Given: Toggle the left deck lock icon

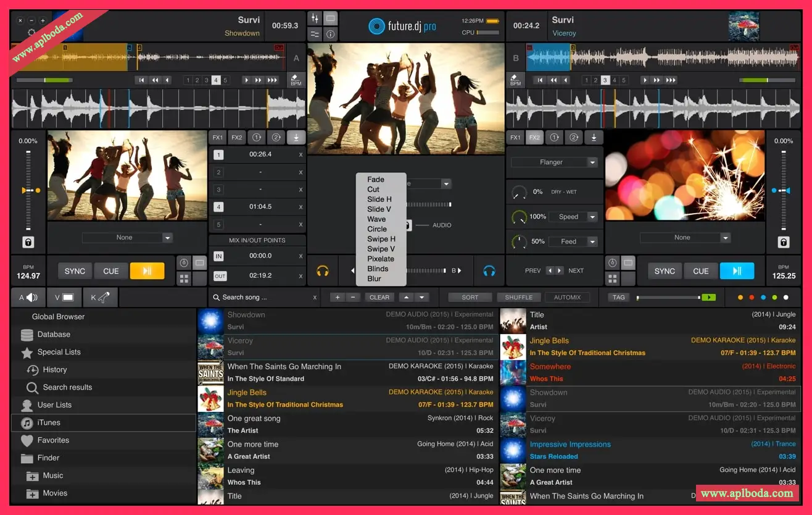Looking at the screenshot, I should (28, 242).
